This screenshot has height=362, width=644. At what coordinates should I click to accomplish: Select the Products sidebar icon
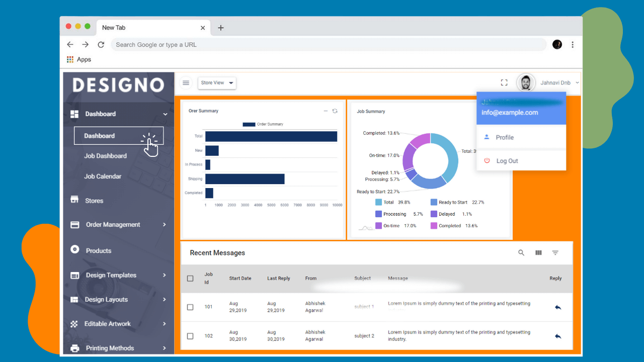(74, 250)
